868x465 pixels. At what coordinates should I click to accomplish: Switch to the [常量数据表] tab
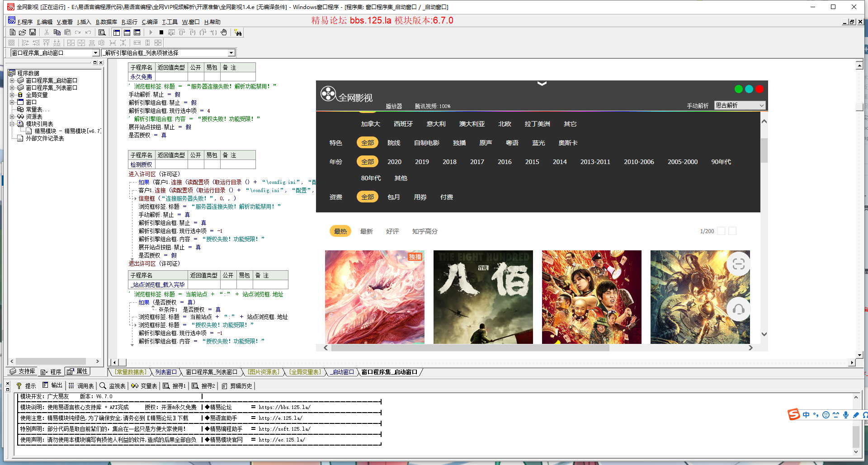(x=131, y=372)
